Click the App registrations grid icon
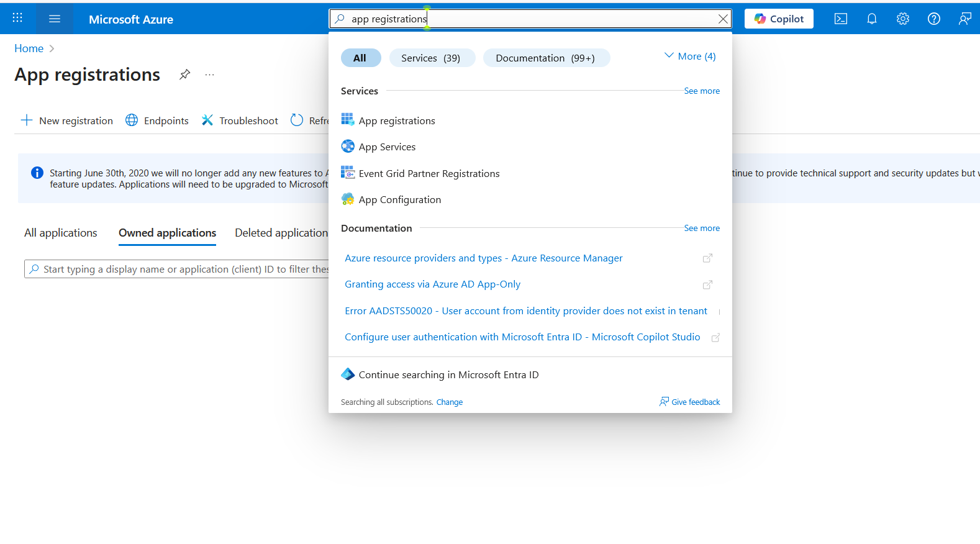The height and width of the screenshot is (544, 980). [348, 119]
